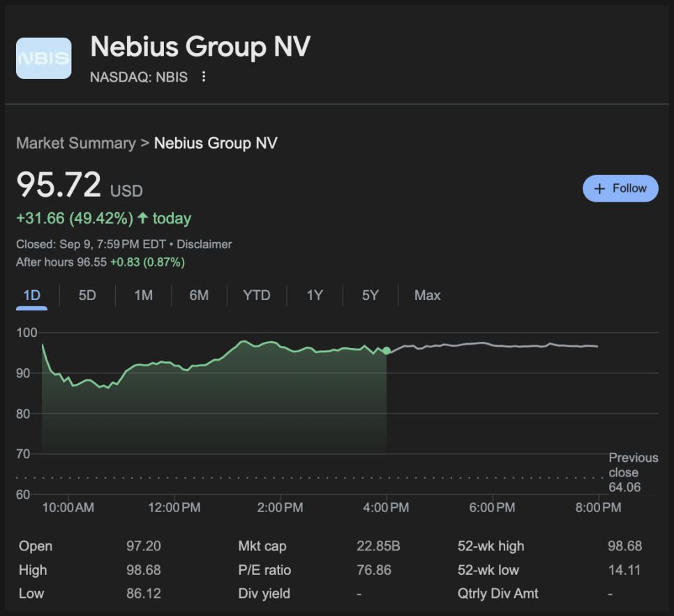Select the 1Y time range
Viewport: 674px width, 616px height.
[315, 295]
